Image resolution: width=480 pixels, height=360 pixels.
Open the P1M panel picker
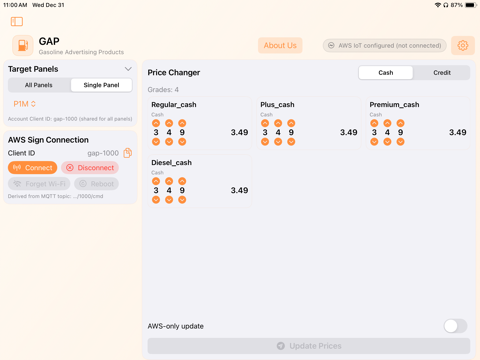[24, 104]
